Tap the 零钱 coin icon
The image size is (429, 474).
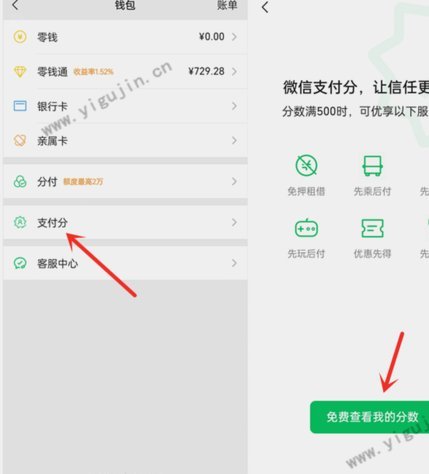point(20,37)
